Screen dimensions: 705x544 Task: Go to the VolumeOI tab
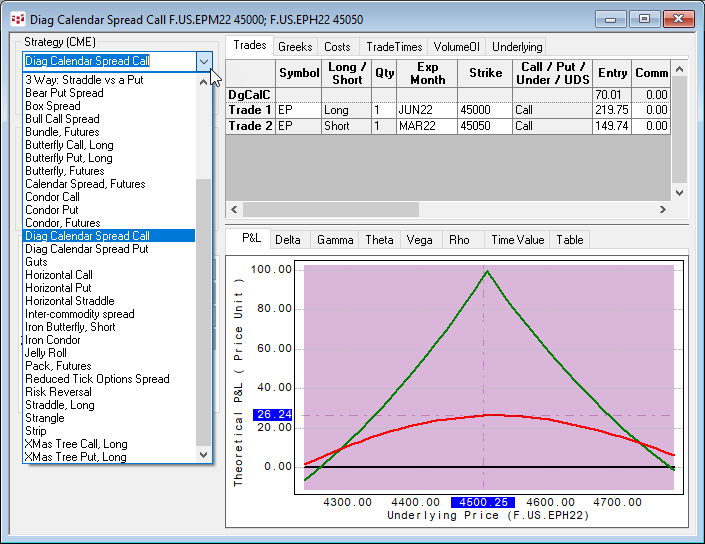click(457, 47)
